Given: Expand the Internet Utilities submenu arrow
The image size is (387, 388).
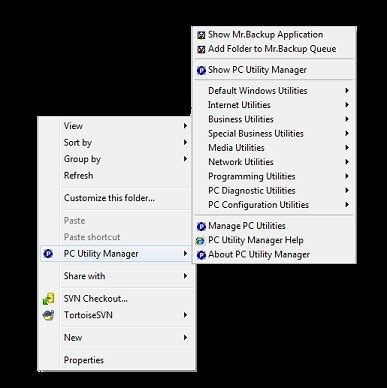Looking at the screenshot, I should (x=347, y=105).
